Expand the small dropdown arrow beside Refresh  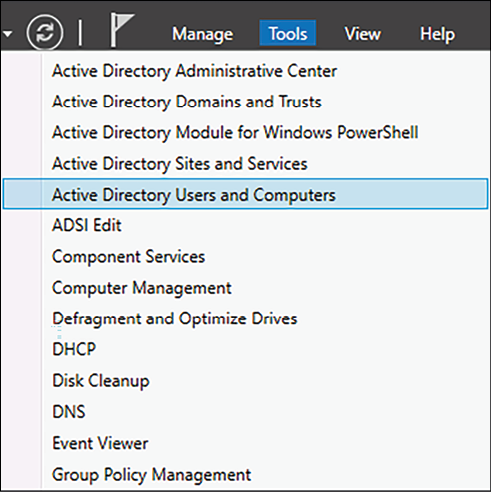(x=7, y=33)
